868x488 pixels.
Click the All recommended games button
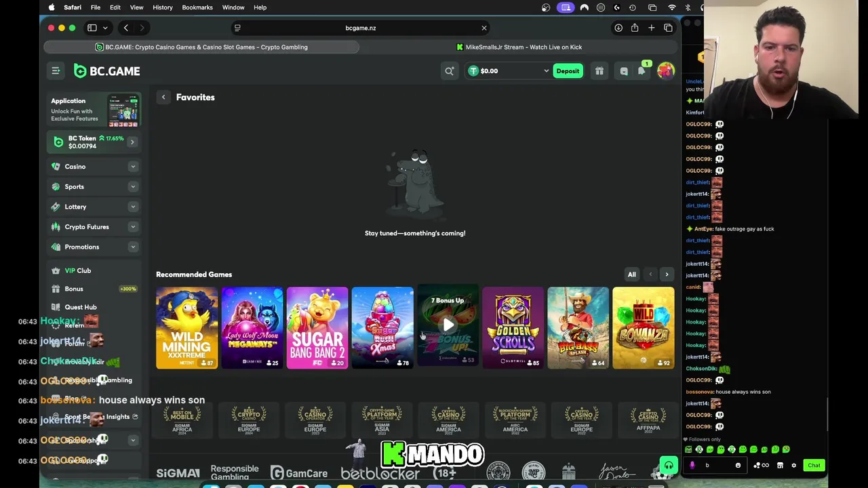coord(632,274)
